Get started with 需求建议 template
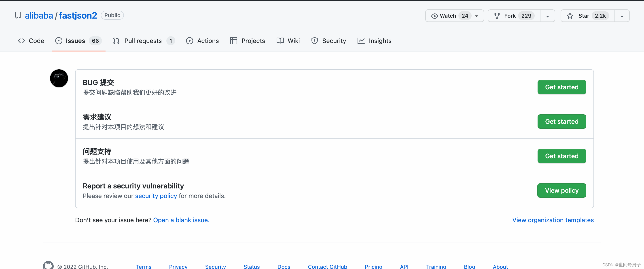 [x=561, y=122]
